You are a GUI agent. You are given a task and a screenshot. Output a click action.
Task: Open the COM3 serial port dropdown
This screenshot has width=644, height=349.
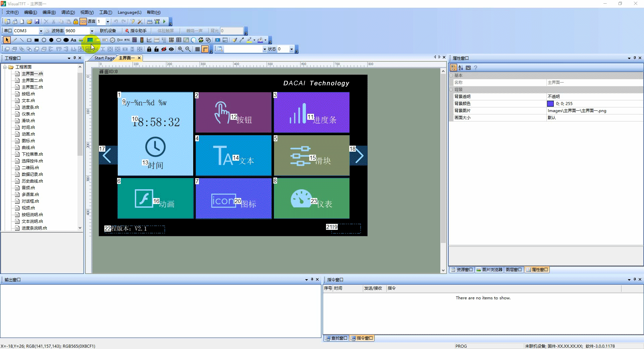[41, 31]
